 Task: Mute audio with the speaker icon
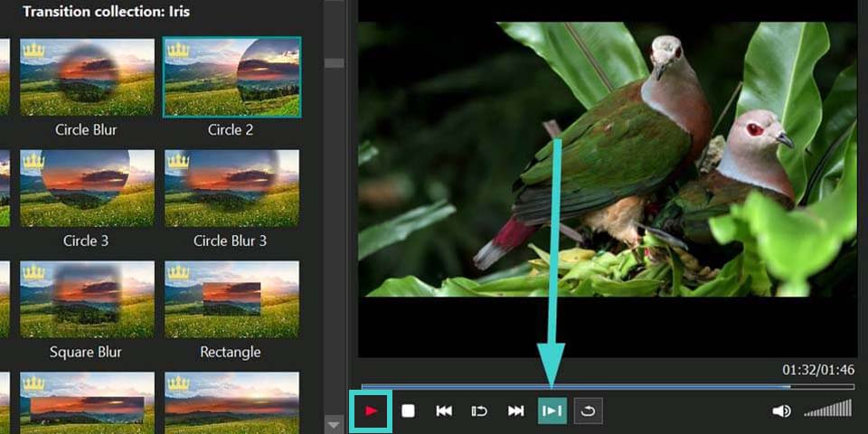click(781, 410)
